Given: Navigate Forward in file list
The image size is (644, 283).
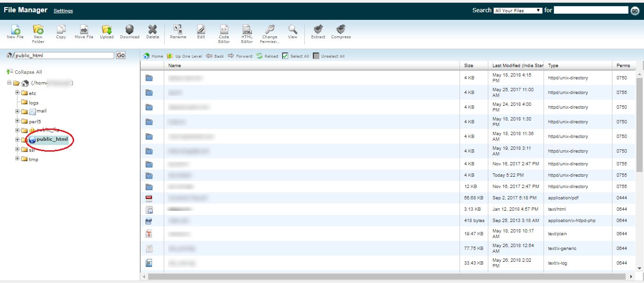Looking at the screenshot, I should [x=240, y=56].
